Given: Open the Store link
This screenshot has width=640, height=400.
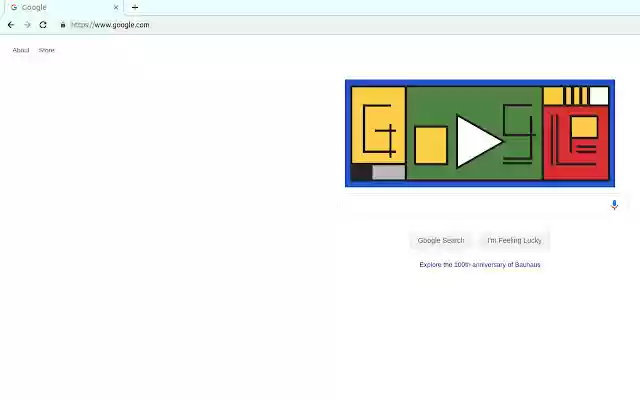Looking at the screenshot, I should [47, 50].
